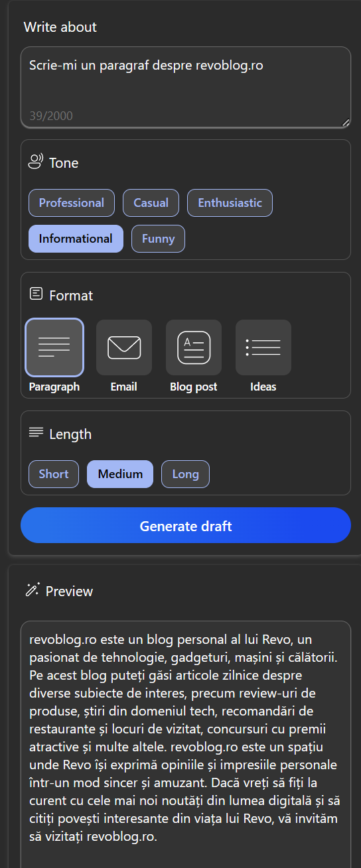Image resolution: width=361 pixels, height=868 pixels.
Task: Click the Format section icon
Action: [36, 294]
